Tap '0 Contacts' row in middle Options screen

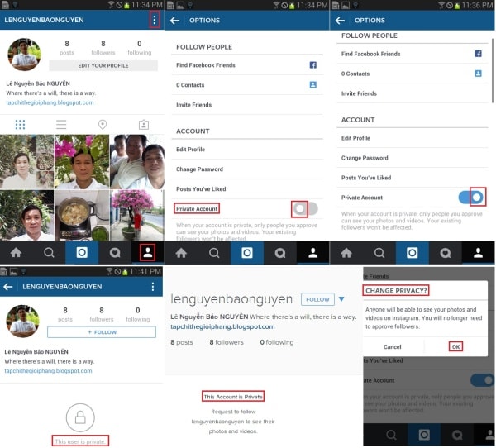tap(247, 85)
